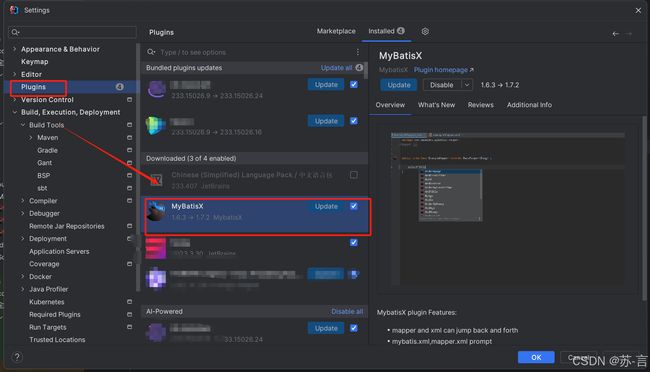Click the pink striped plugin icon below MyBatisX
Image resolution: width=650 pixels, height=372 pixels.
(156, 248)
